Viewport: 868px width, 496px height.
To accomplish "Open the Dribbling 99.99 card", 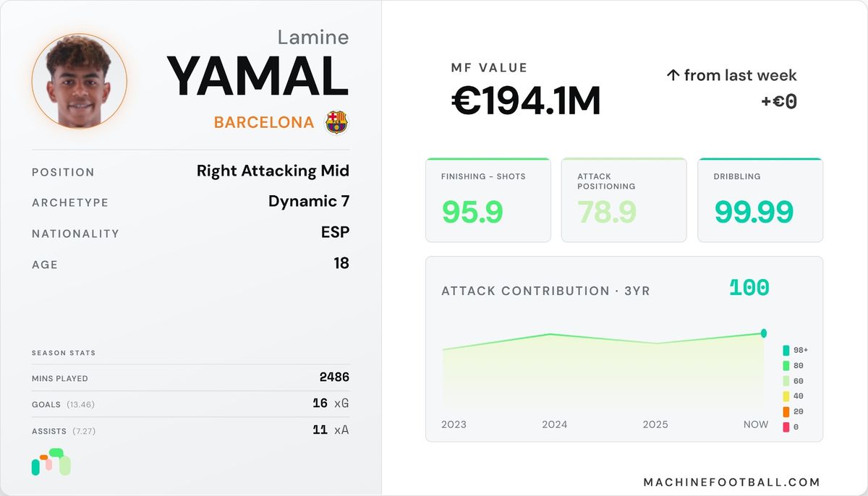I will pyautogui.click(x=760, y=200).
